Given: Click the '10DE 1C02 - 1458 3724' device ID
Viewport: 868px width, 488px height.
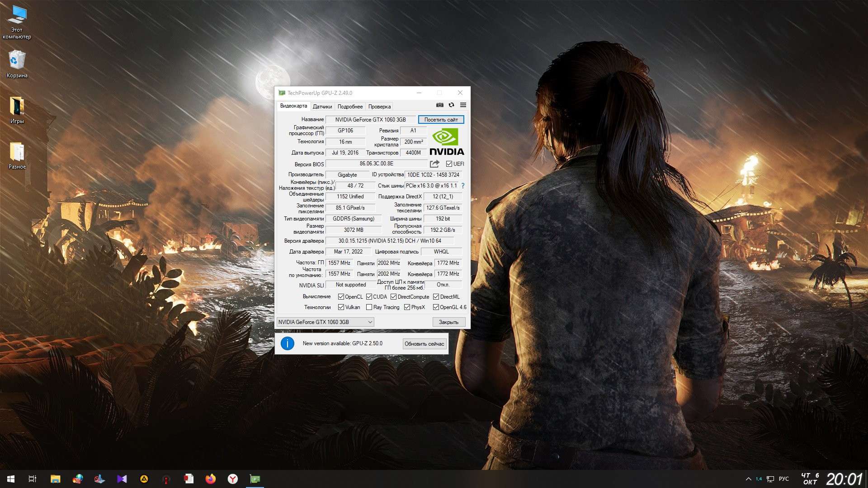Looking at the screenshot, I should 433,175.
